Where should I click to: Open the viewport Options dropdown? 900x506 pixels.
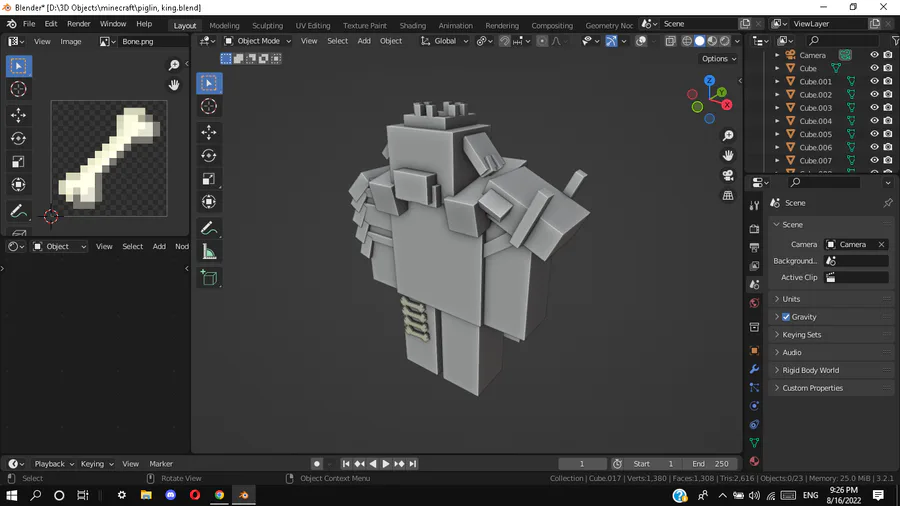tap(719, 59)
